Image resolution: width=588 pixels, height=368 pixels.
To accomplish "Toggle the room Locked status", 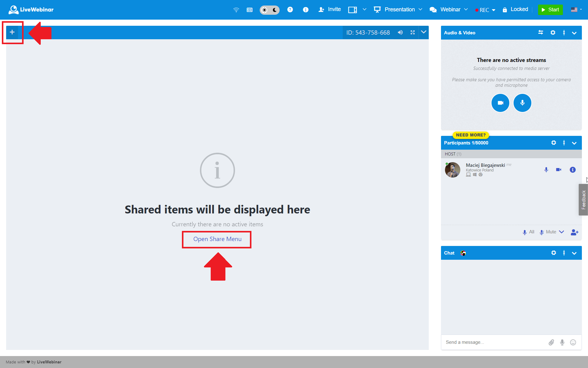I will (515, 10).
